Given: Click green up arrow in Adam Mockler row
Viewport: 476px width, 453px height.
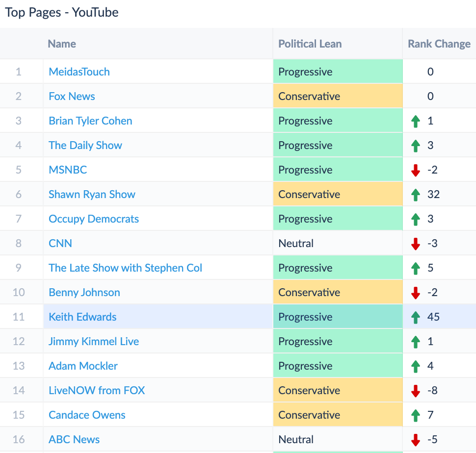Looking at the screenshot, I should point(416,366).
